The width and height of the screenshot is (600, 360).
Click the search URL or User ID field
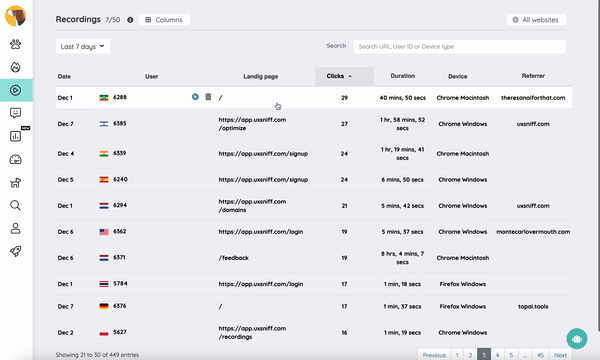[460, 47]
